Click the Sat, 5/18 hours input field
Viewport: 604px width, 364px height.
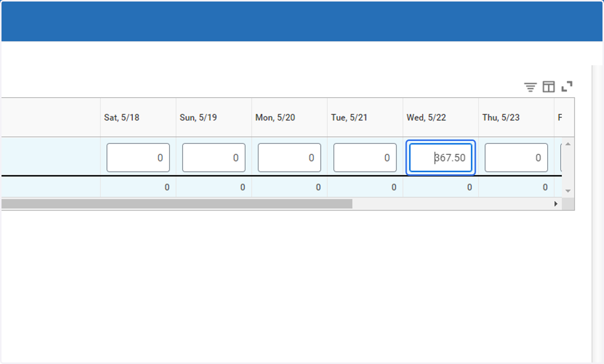coord(138,158)
